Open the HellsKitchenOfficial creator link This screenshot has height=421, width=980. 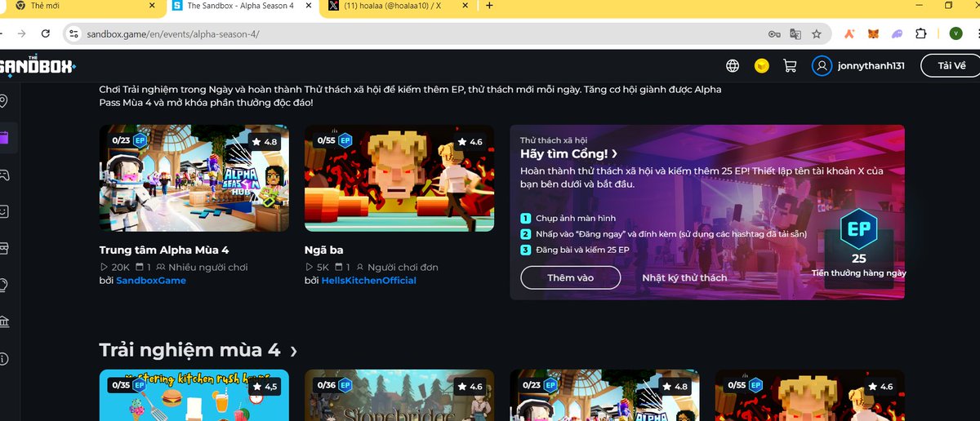point(368,280)
